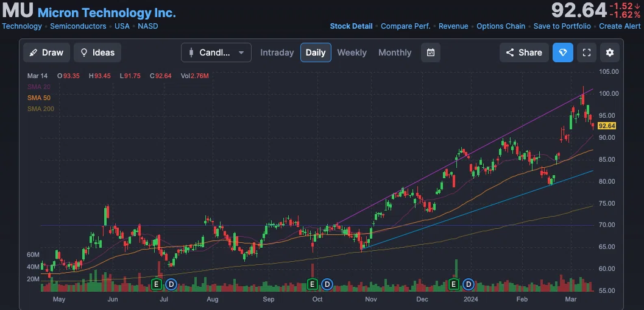The width and height of the screenshot is (644, 310).
Task: Click the earnings E marker near July
Action: pos(156,284)
